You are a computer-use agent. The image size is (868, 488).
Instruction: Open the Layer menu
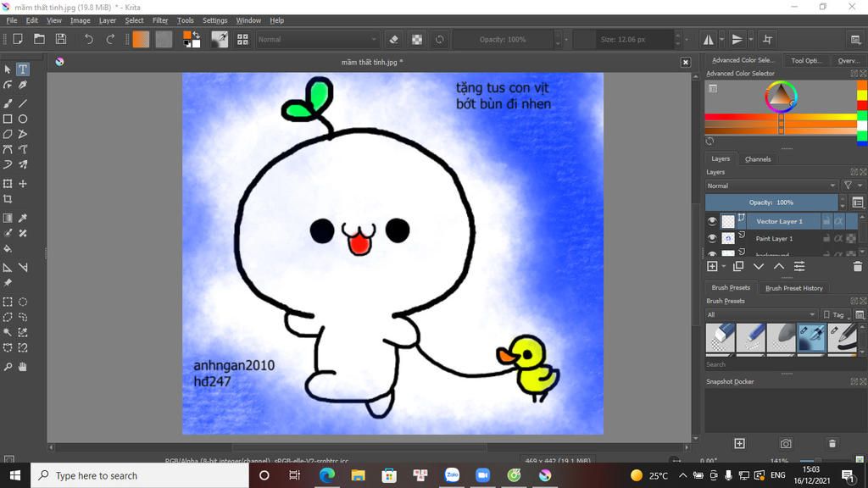(108, 20)
